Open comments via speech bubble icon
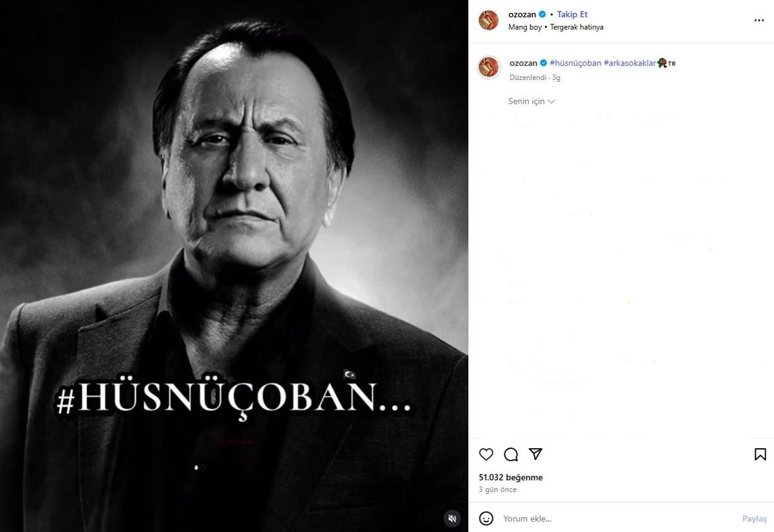774x532 pixels. pyautogui.click(x=511, y=455)
